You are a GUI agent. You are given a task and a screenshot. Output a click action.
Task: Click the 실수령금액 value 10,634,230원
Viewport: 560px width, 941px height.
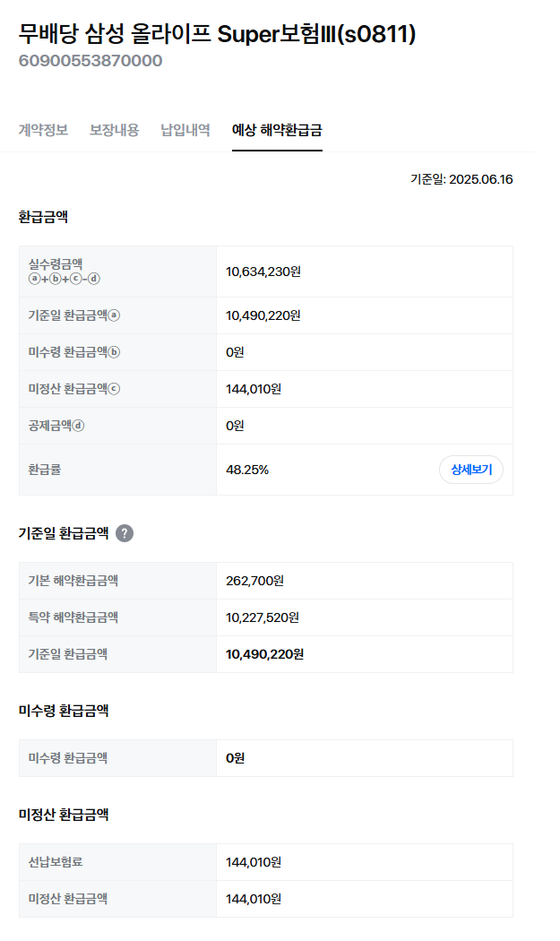pyautogui.click(x=263, y=272)
